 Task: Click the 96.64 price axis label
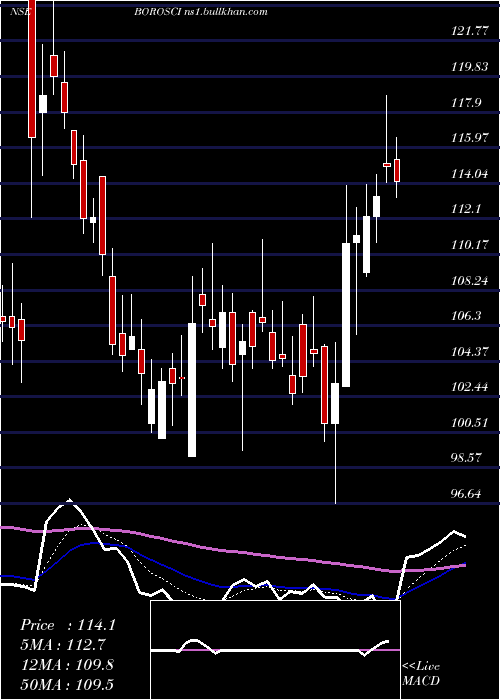point(468,493)
